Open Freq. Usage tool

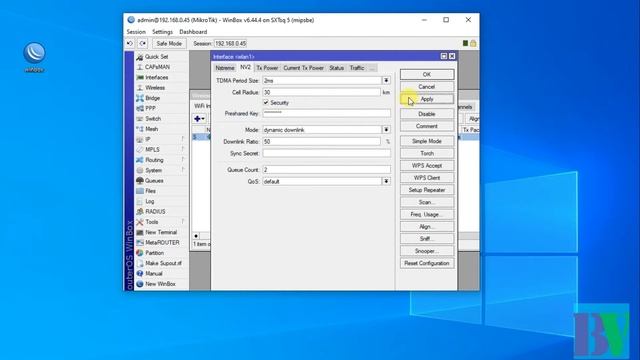coord(427,214)
